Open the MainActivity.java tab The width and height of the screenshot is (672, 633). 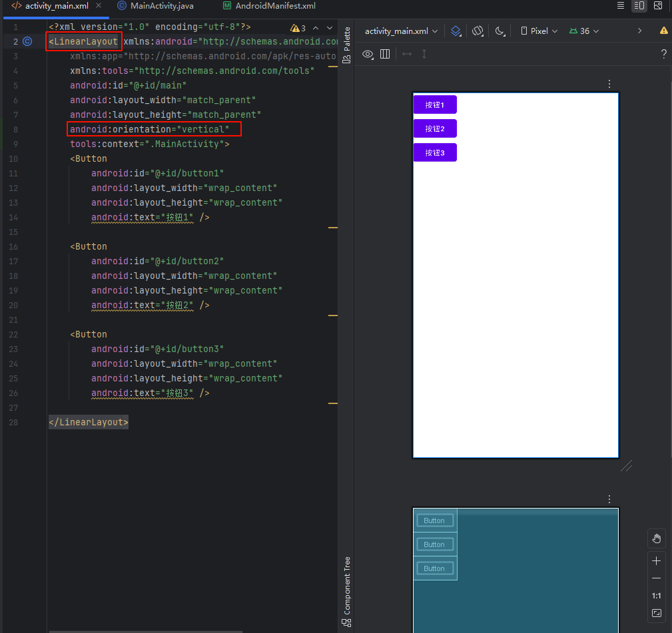156,6
